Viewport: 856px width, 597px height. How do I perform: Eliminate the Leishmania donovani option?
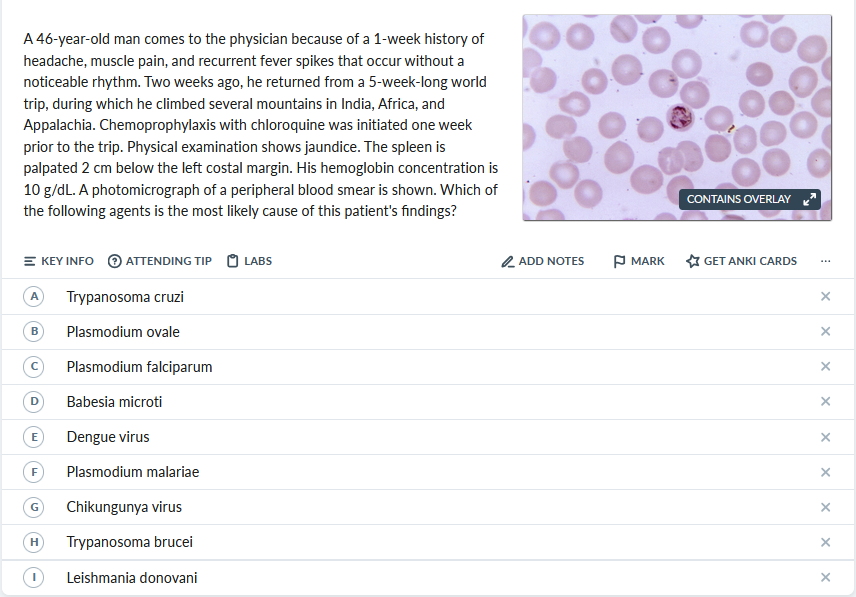click(825, 578)
